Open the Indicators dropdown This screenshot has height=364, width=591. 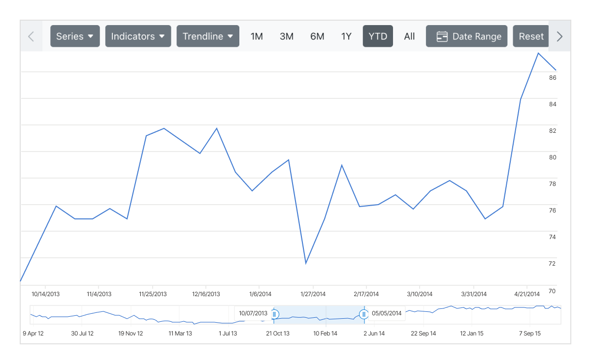(x=138, y=36)
